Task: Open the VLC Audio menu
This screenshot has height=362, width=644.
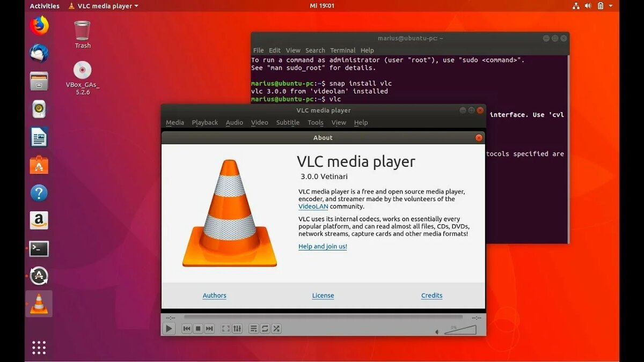Action: pos(235,122)
